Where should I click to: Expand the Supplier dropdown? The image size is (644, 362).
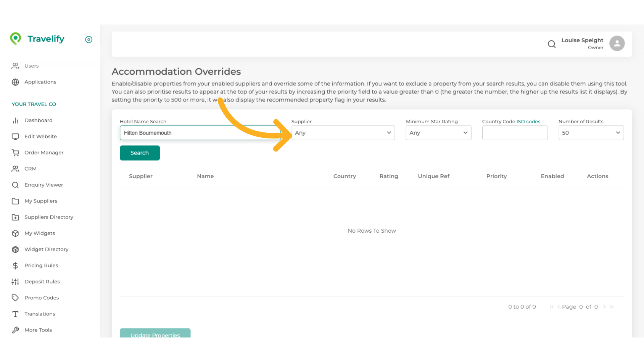tap(343, 133)
